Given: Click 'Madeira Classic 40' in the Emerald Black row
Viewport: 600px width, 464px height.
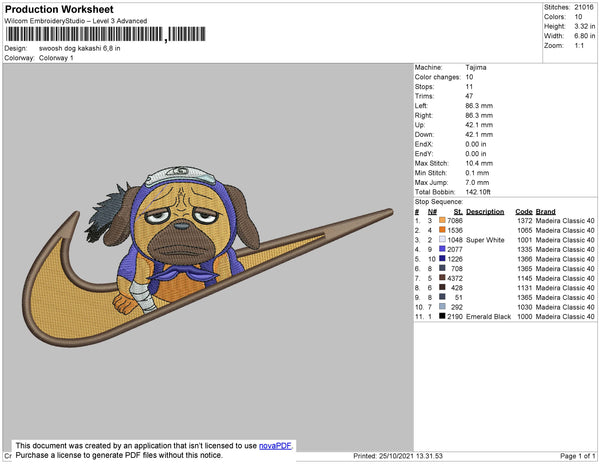Looking at the screenshot, I should 565,317.
